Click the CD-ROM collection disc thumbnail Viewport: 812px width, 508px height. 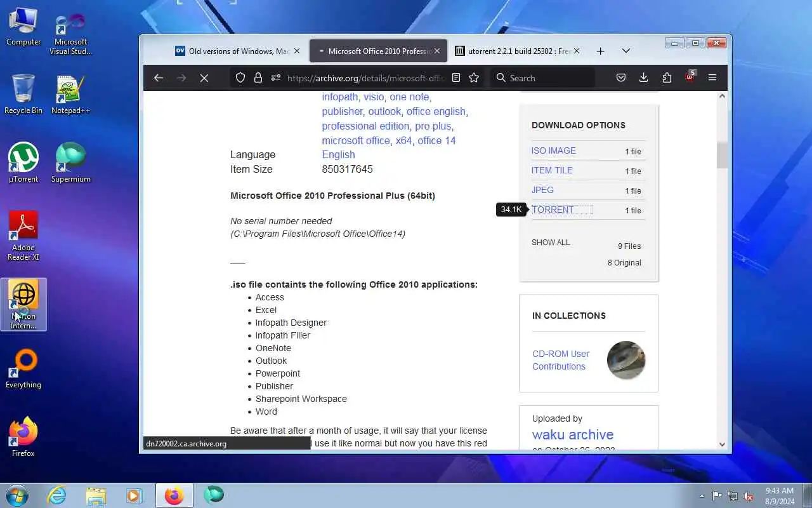626,360
